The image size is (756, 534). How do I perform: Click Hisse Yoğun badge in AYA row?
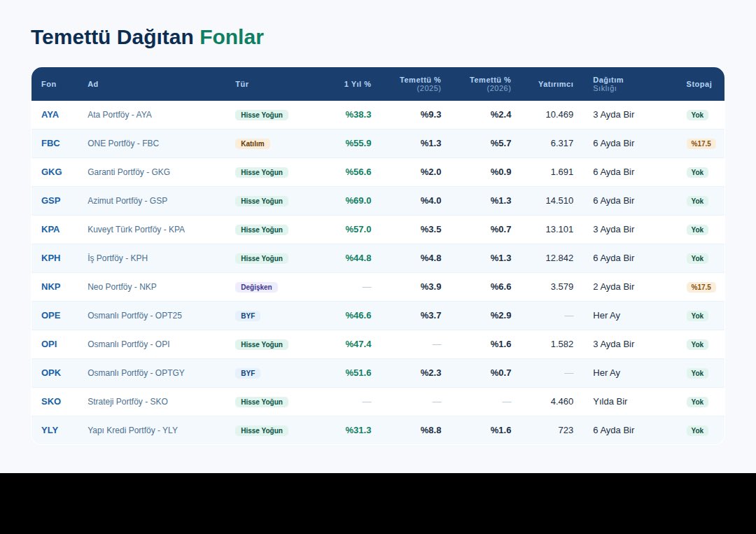[x=262, y=115]
